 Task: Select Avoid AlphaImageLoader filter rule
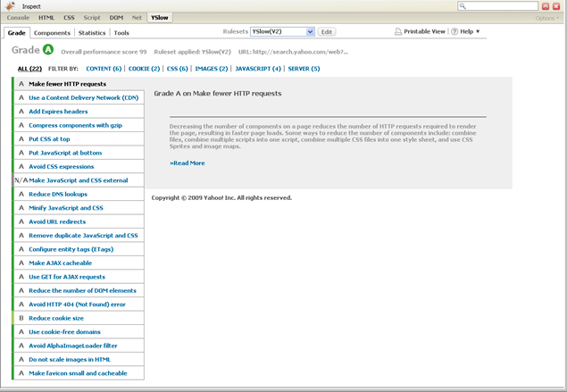coord(79,346)
